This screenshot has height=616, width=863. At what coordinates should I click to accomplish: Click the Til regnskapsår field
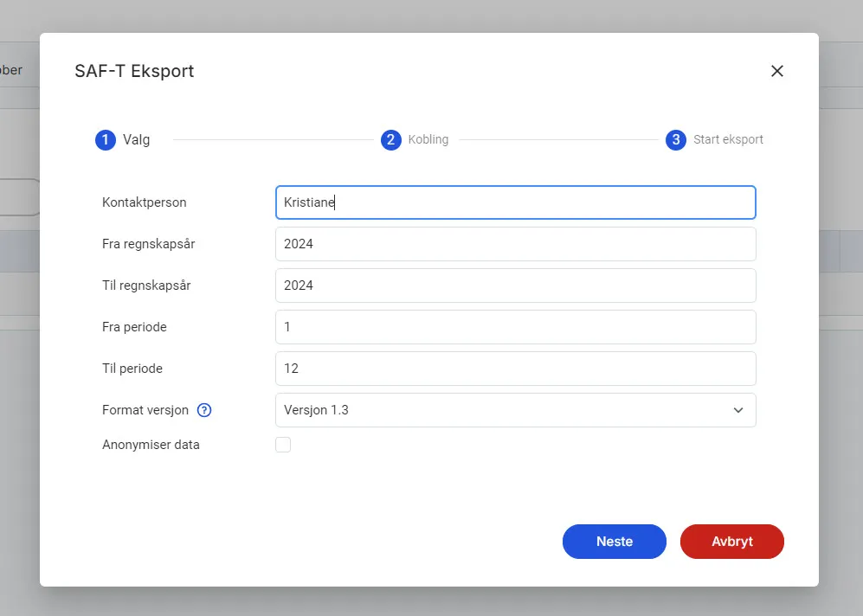tap(516, 286)
